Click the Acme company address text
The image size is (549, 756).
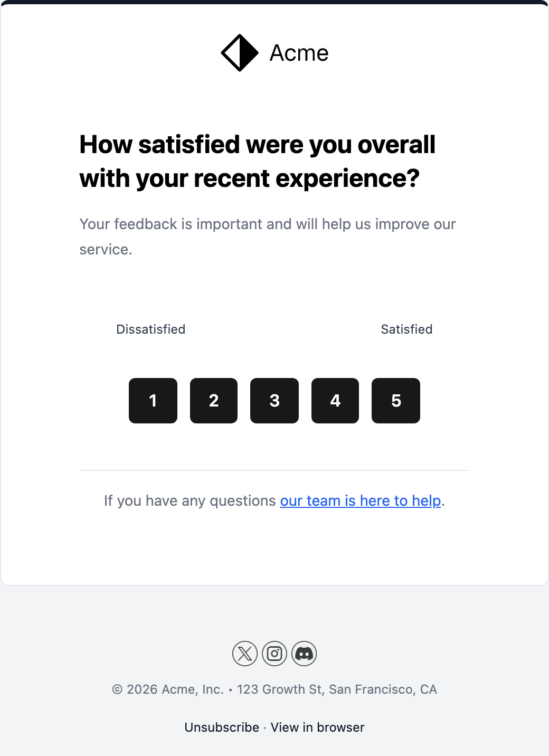(337, 689)
